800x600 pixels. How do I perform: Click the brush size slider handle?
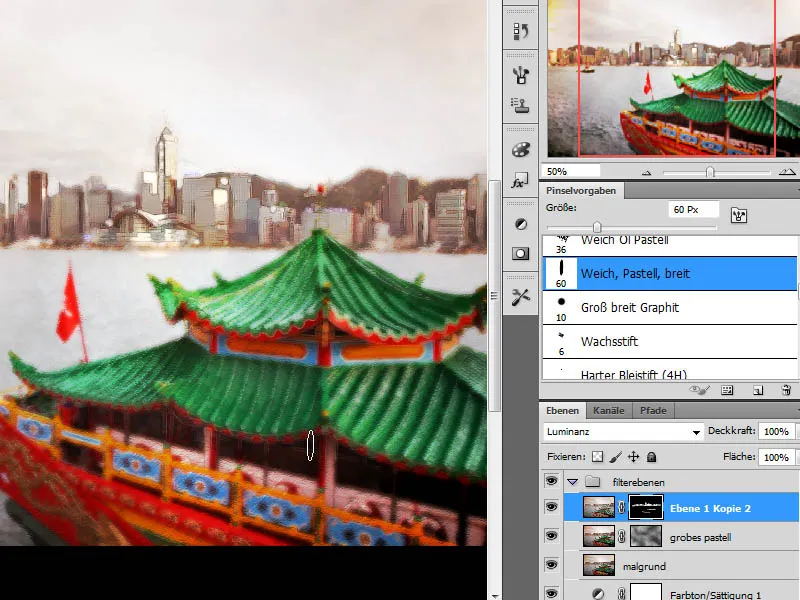(597, 227)
